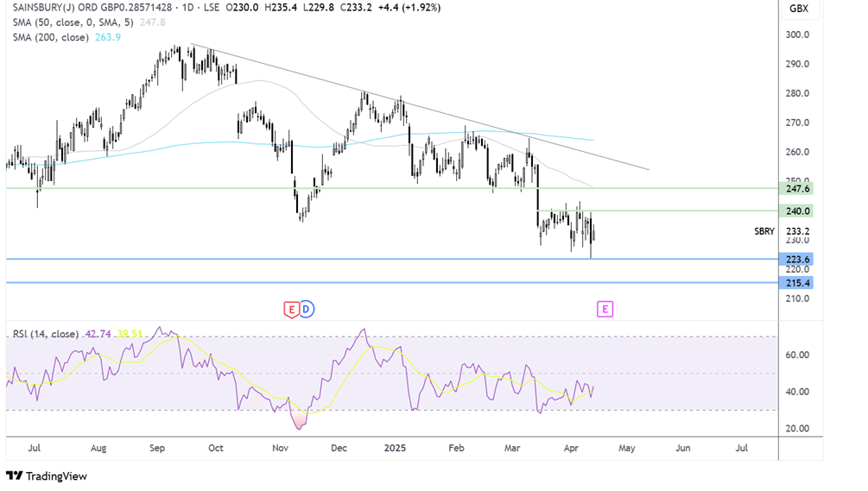Viewport: 868px width, 491px height.
Task: Click the 210.0 price axis value
Action: point(798,299)
